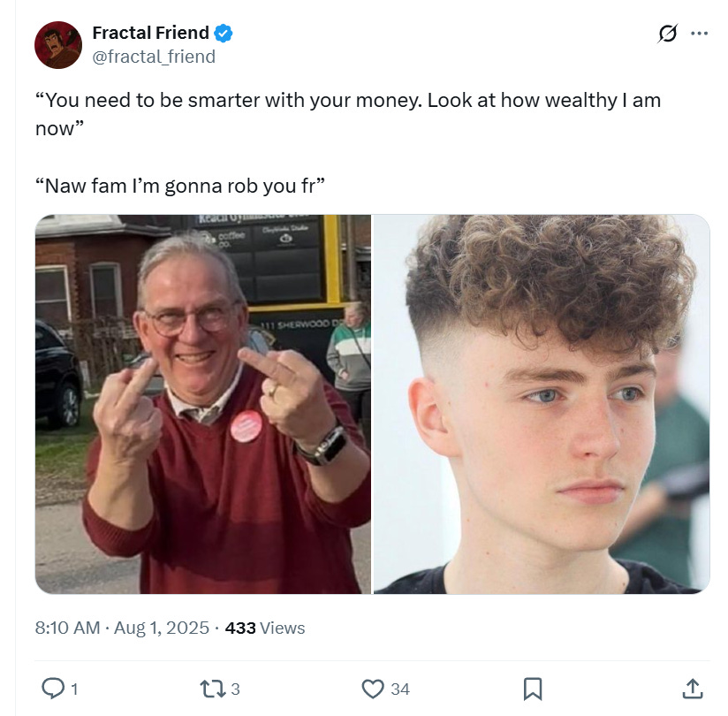View the 433 Views analytics
Image resolution: width=728 pixels, height=716 pixels.
click(265, 628)
